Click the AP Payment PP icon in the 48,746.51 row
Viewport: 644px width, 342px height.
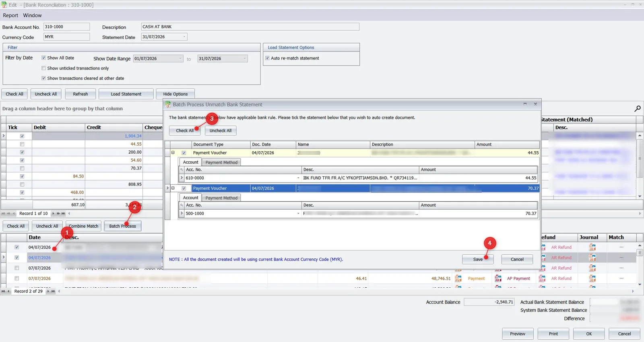[498, 278]
